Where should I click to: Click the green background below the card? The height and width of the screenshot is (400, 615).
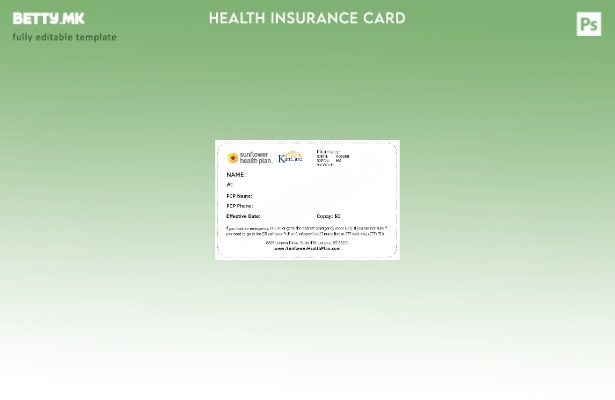[307, 320]
